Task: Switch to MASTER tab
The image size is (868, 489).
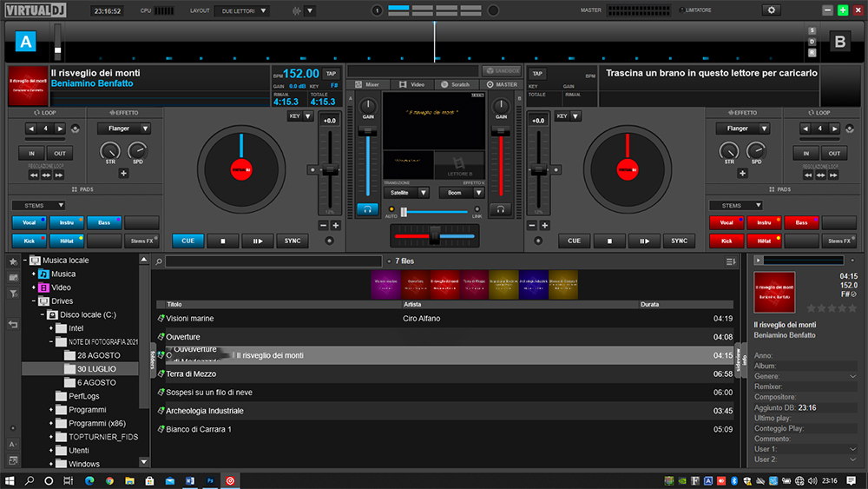Action: coord(502,85)
